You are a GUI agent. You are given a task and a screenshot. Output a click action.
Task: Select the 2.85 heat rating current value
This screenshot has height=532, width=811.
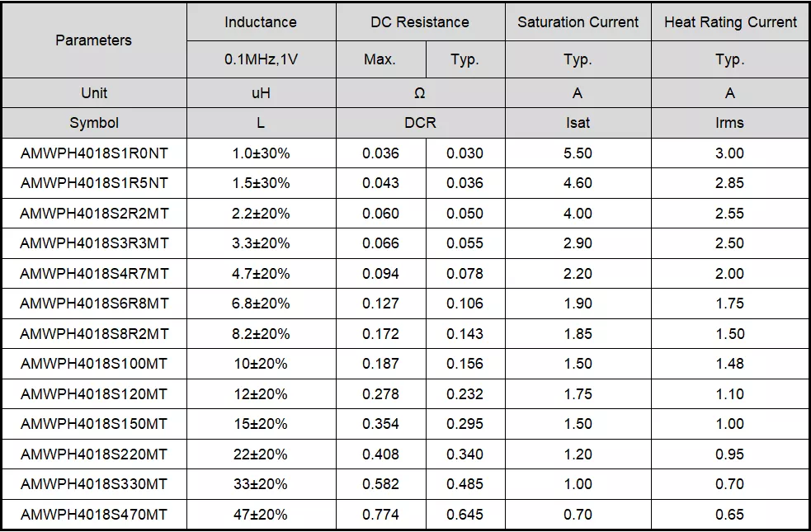pyautogui.click(x=730, y=183)
